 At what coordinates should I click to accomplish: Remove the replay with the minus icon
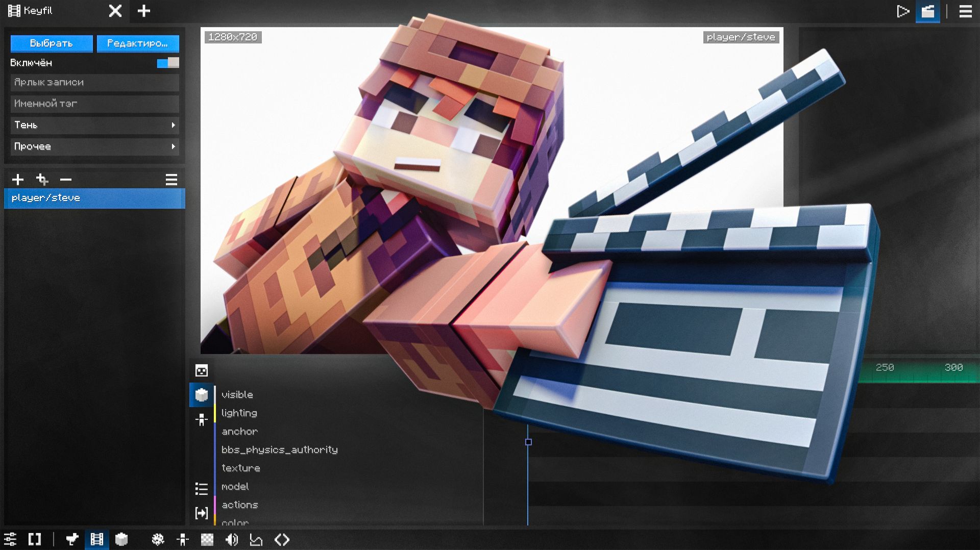pos(66,180)
